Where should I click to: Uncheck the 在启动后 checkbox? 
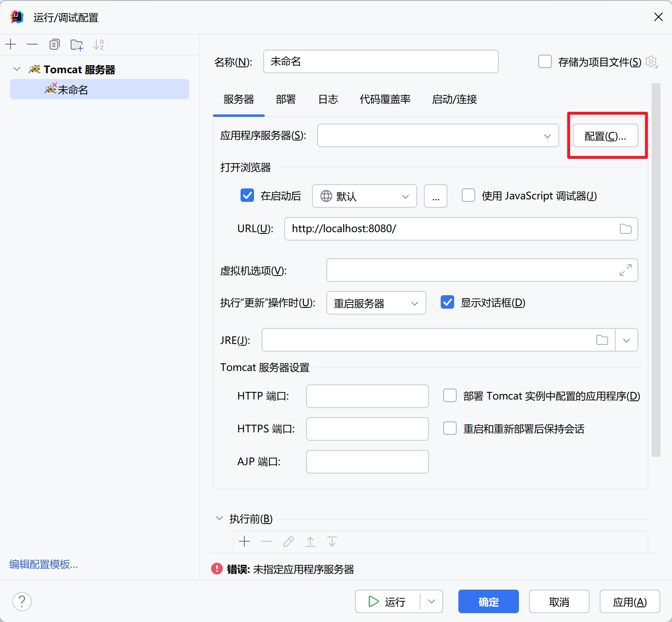tap(247, 195)
